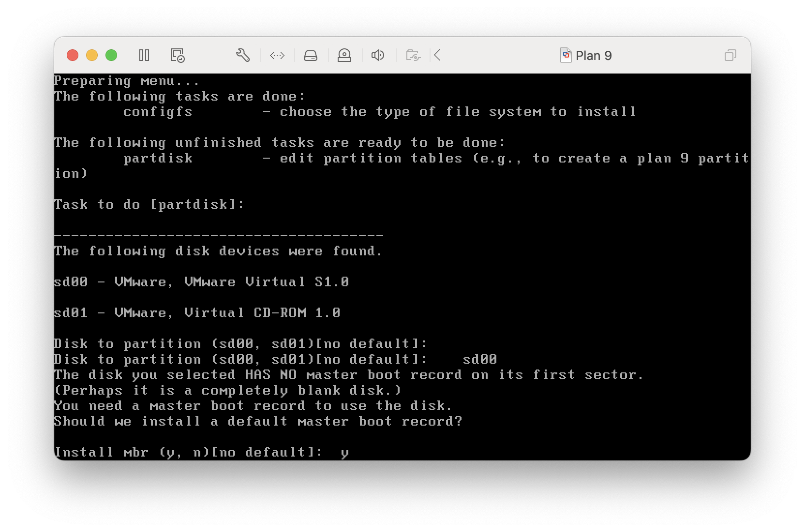
Task: Collapse toolbar with the left chevron
Action: (437, 55)
